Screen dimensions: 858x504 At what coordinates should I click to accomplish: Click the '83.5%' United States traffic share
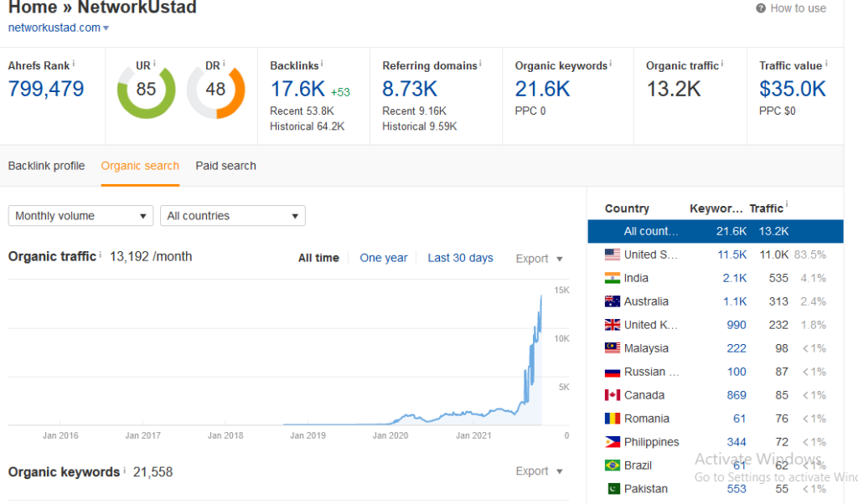click(810, 255)
